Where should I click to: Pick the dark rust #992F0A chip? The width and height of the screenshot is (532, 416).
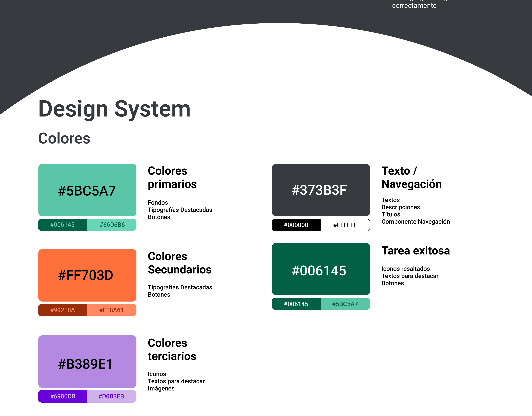coord(62,310)
